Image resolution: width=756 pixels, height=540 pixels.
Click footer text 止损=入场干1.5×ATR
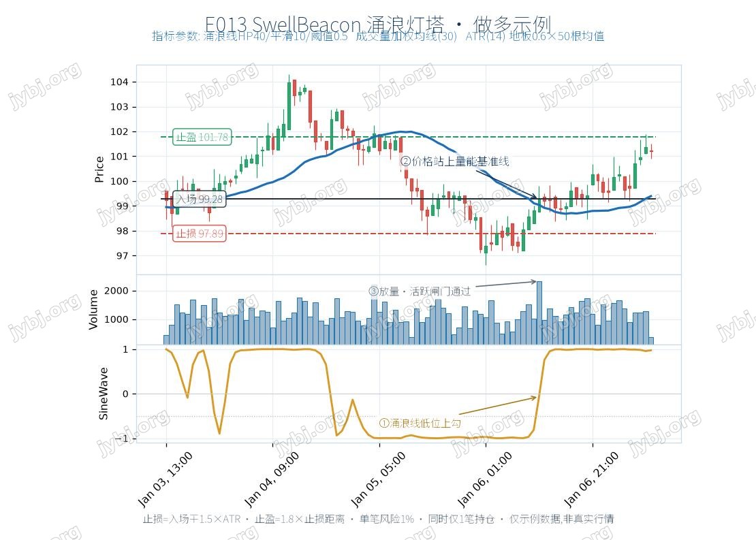tap(191, 519)
